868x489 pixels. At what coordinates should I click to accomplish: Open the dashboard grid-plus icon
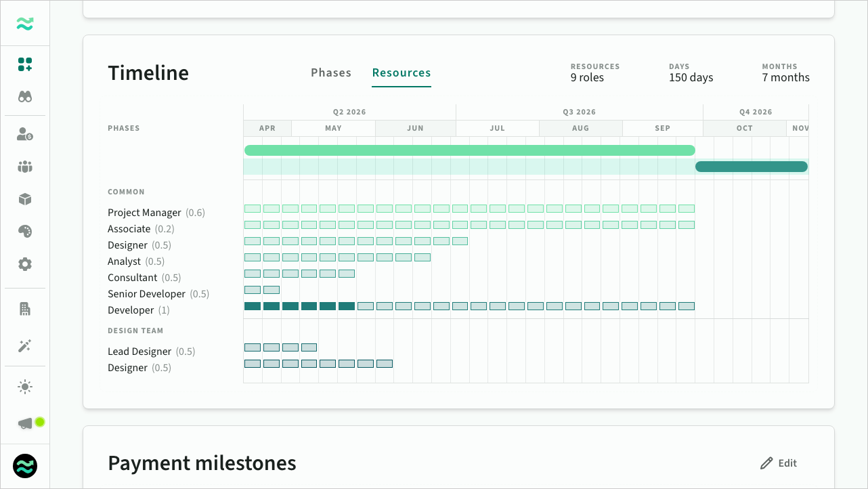coord(25,64)
